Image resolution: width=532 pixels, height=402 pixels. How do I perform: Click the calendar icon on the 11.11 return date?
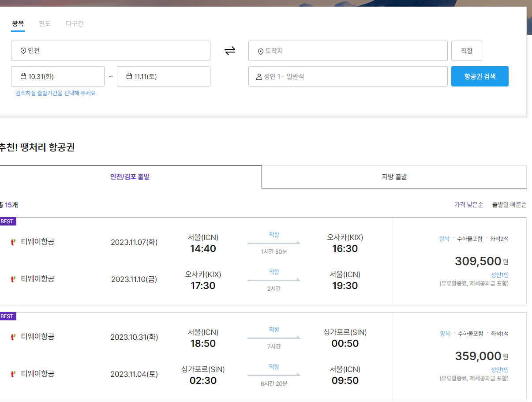(x=130, y=76)
